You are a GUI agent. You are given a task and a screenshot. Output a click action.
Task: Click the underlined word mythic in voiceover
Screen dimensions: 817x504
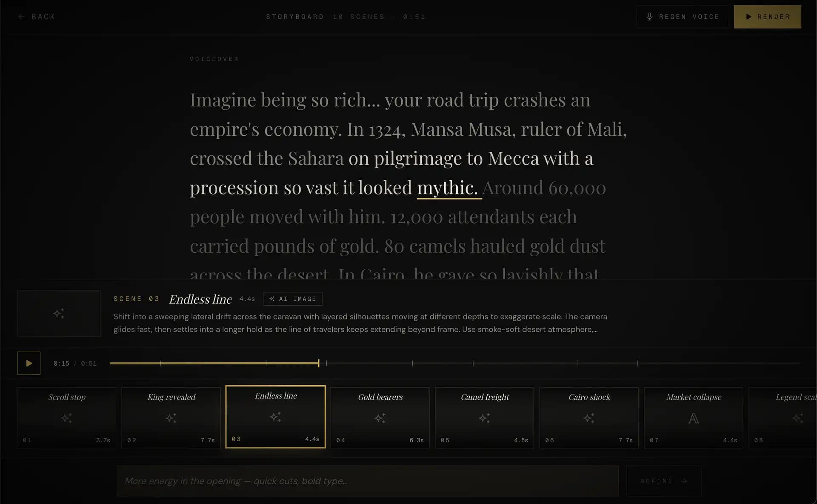(448, 188)
